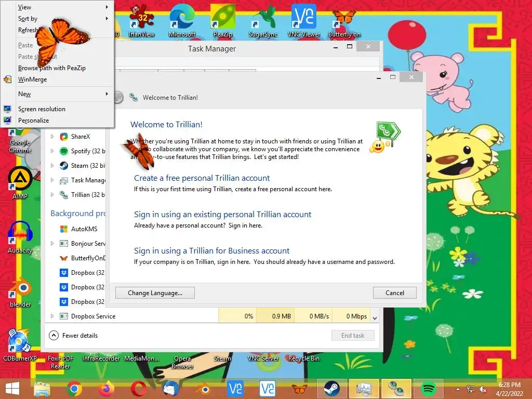This screenshot has width=532, height=399.
Task: Select the CDBurnerXP disc desktop icon
Action: 19,341
